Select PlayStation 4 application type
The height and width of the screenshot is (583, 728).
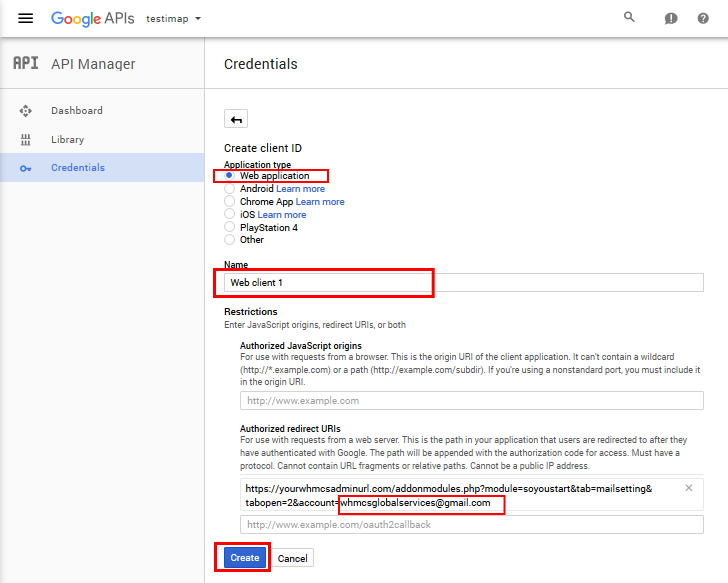[230, 227]
